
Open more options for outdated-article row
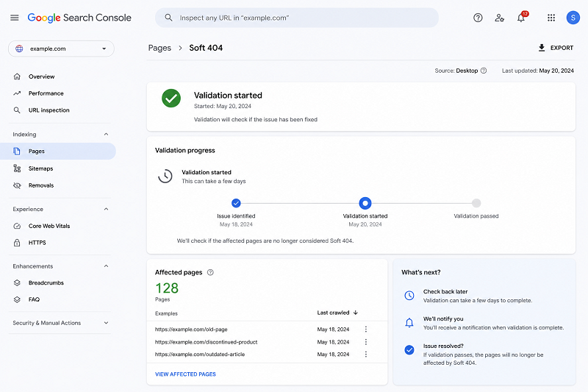click(x=365, y=354)
